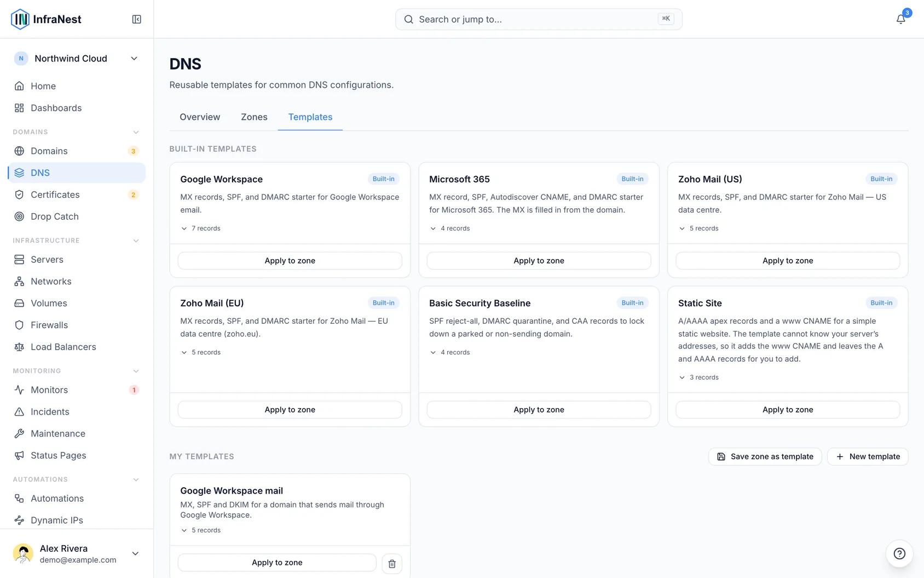Open Status Pages
This screenshot has height=578, width=924.
(77, 455)
